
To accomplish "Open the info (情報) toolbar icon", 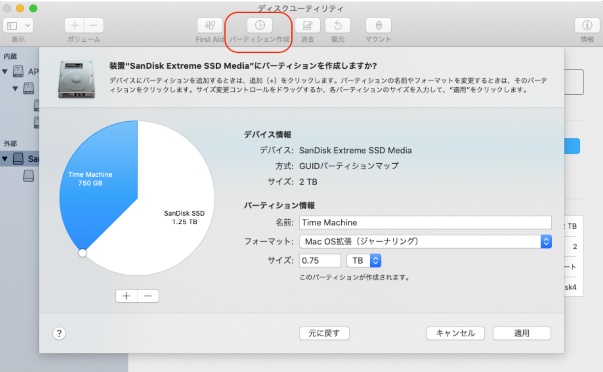I will 587,26.
